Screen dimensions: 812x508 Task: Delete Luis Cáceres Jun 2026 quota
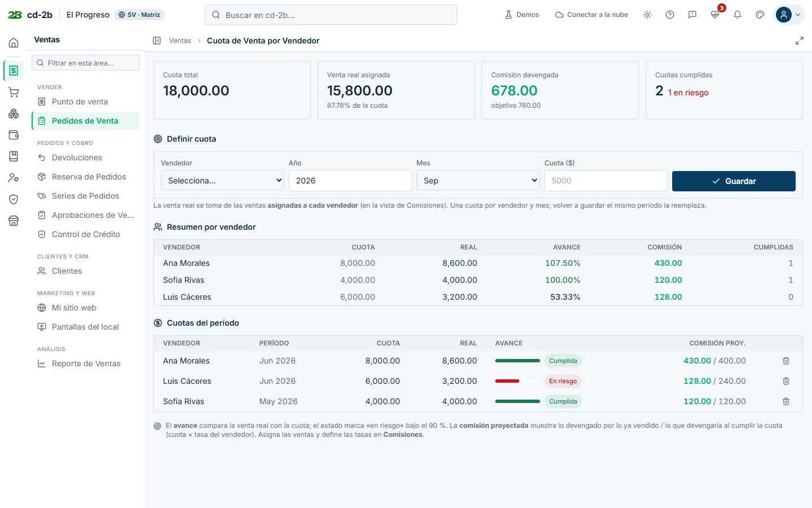[786, 381]
